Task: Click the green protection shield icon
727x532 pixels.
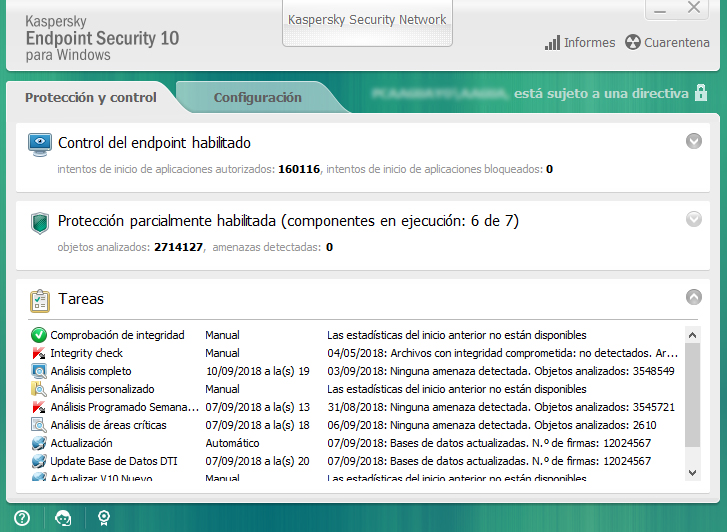Action: 40,223
